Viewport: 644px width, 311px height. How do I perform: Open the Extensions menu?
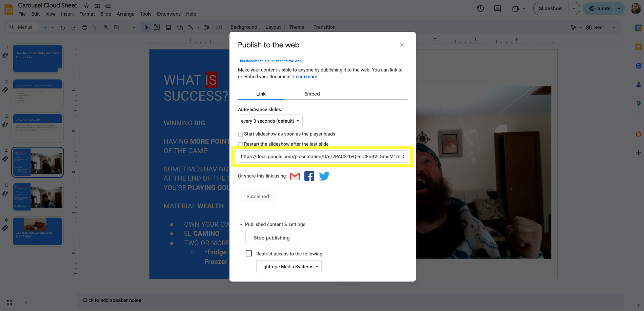[x=168, y=14]
